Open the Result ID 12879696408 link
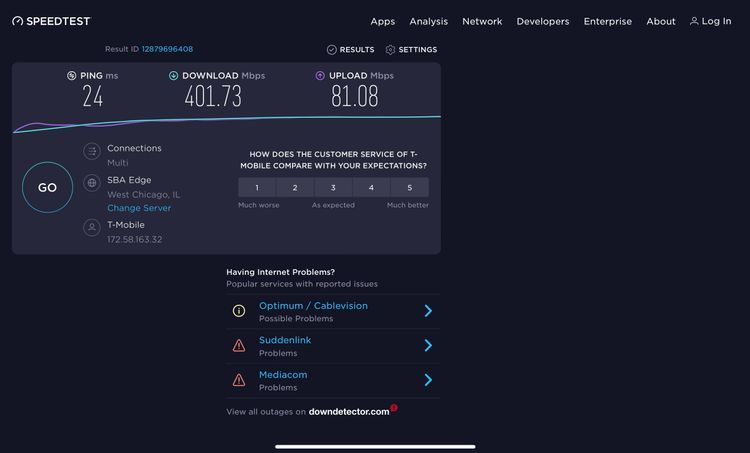The image size is (750, 453). [x=167, y=49]
